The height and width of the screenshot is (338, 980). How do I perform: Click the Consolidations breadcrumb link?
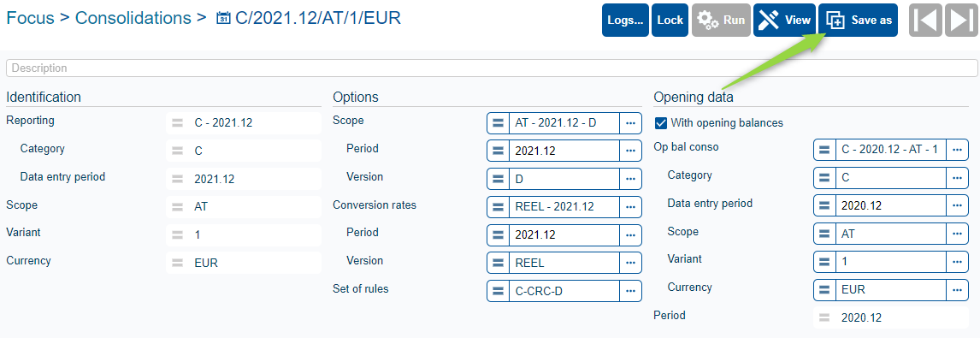[133, 17]
